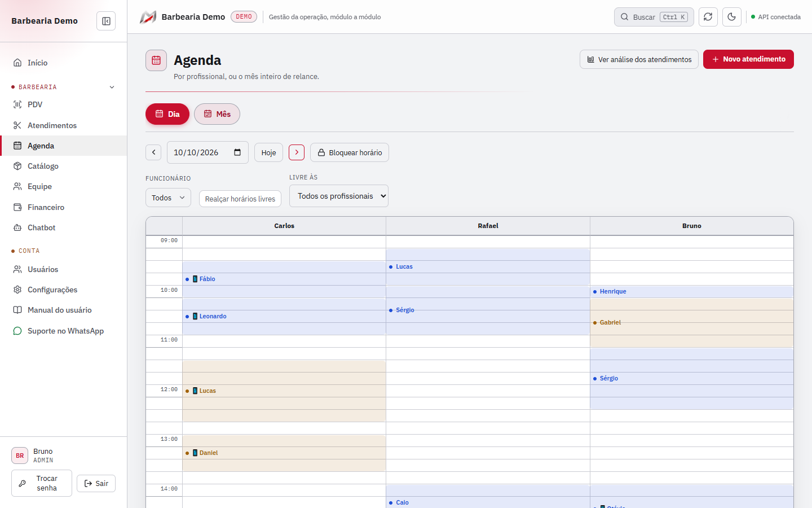Click the Agenda calendar header icon
The image size is (812, 508).
pyautogui.click(x=156, y=60)
